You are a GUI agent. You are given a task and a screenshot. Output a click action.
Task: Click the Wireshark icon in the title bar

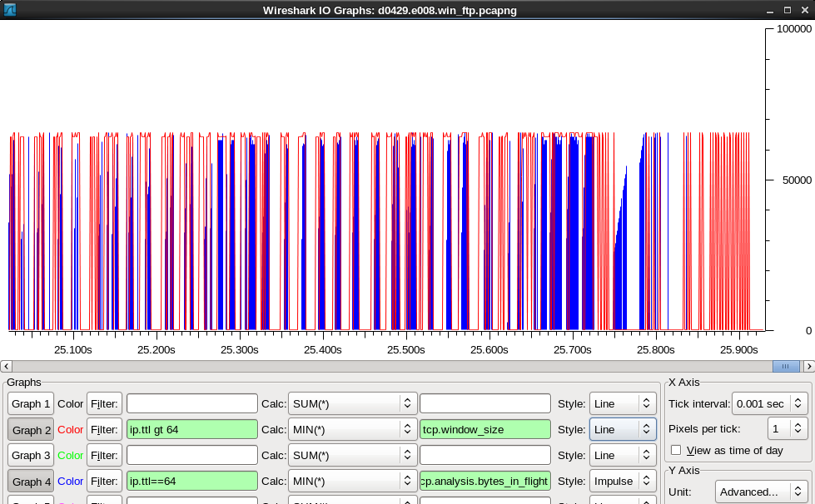click(9, 10)
